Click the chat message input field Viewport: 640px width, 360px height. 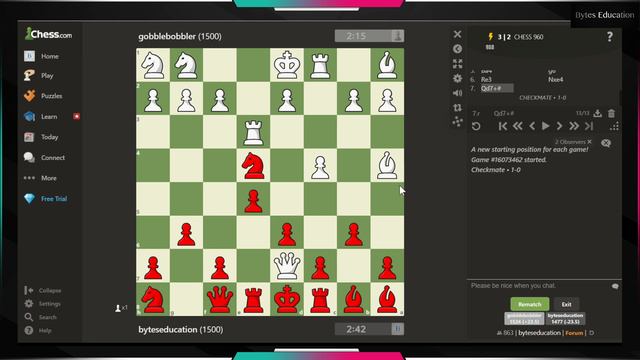pos(539,286)
